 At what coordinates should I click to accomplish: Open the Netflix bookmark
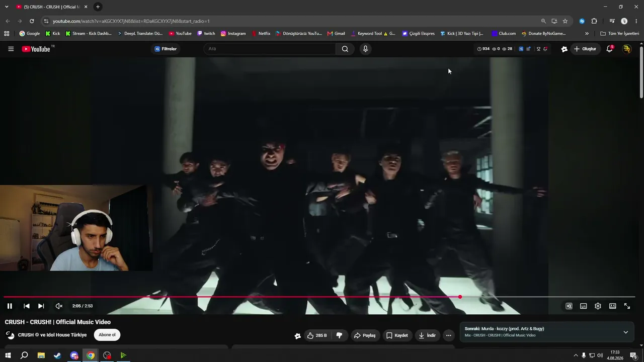coord(261,34)
